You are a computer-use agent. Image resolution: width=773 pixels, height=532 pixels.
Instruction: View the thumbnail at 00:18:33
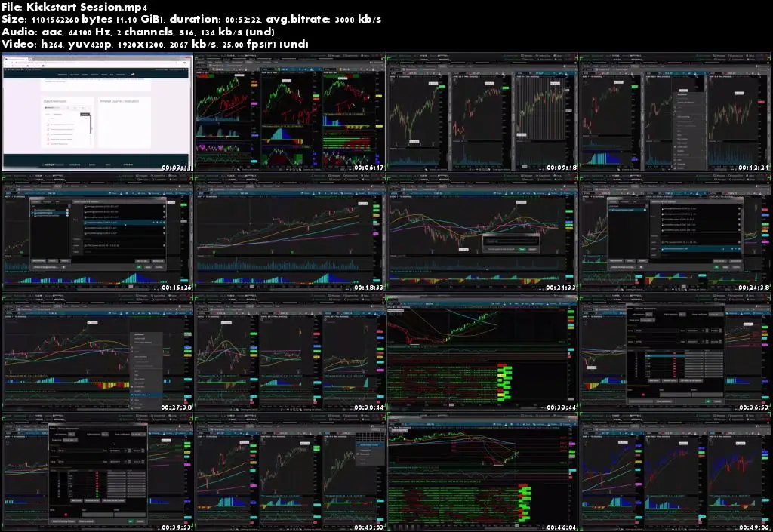tap(290, 232)
